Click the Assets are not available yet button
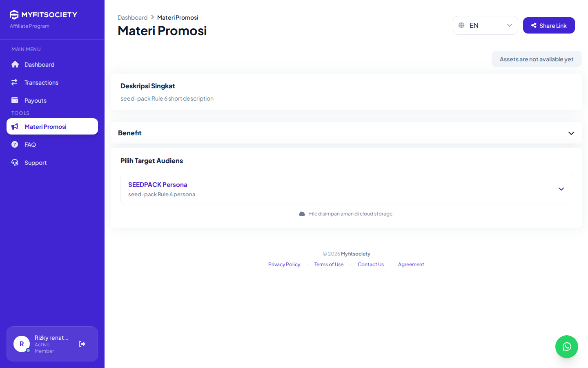588x368 pixels. tap(537, 59)
